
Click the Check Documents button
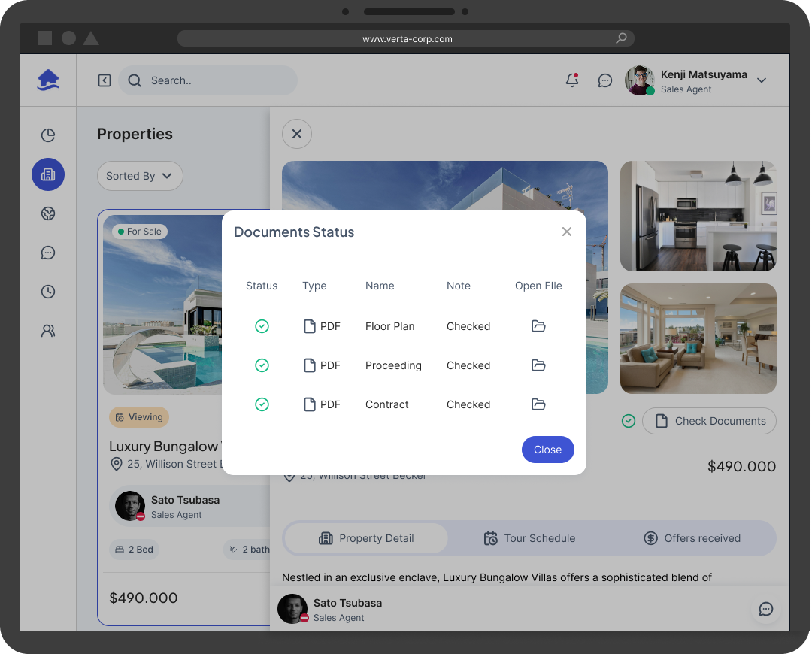(709, 421)
